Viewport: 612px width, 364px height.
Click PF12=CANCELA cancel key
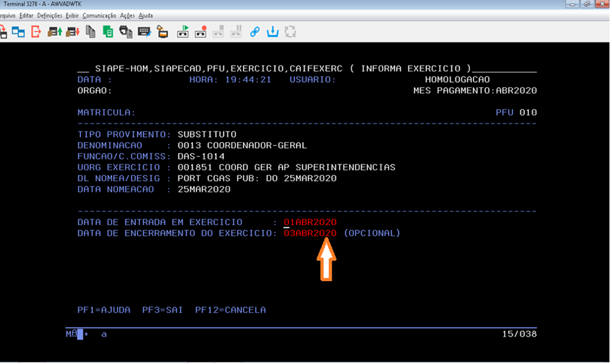(x=230, y=310)
